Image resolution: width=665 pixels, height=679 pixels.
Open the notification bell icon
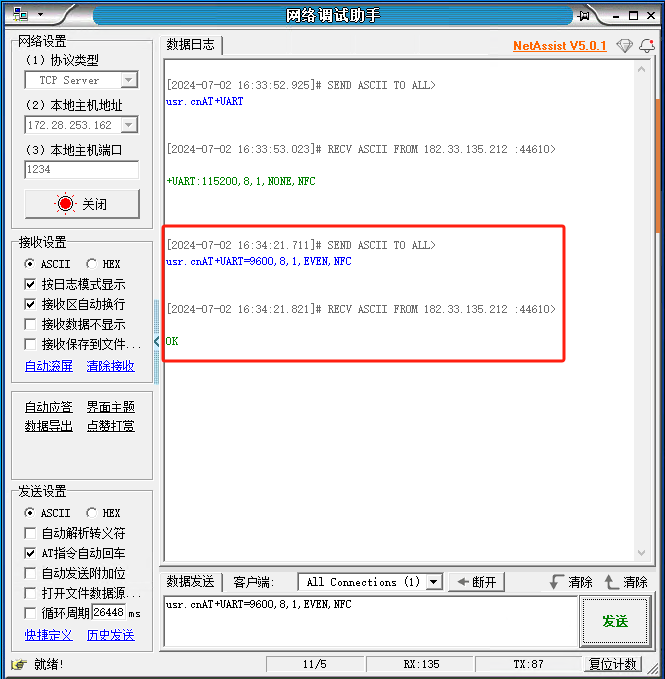click(x=647, y=45)
